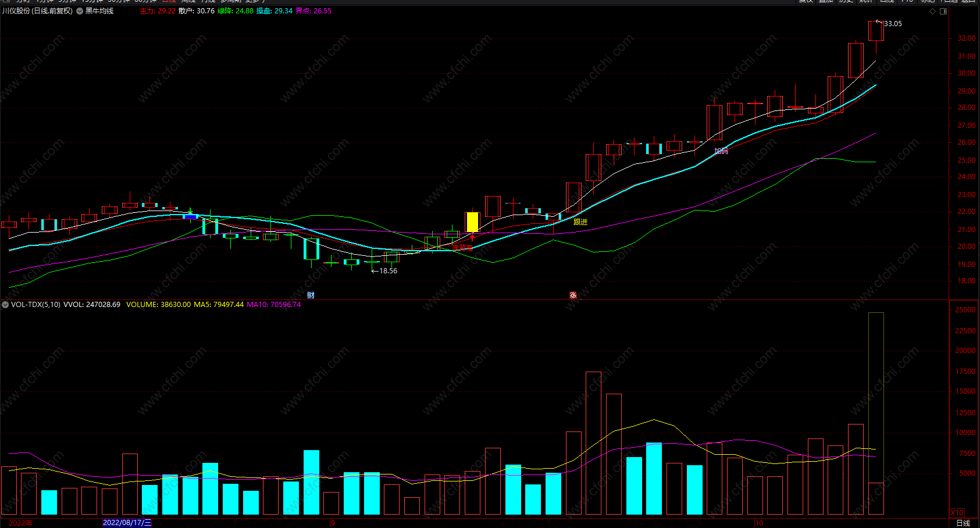Click the 财 marker below the chart
This screenshot has height=528, width=980.
311,295
